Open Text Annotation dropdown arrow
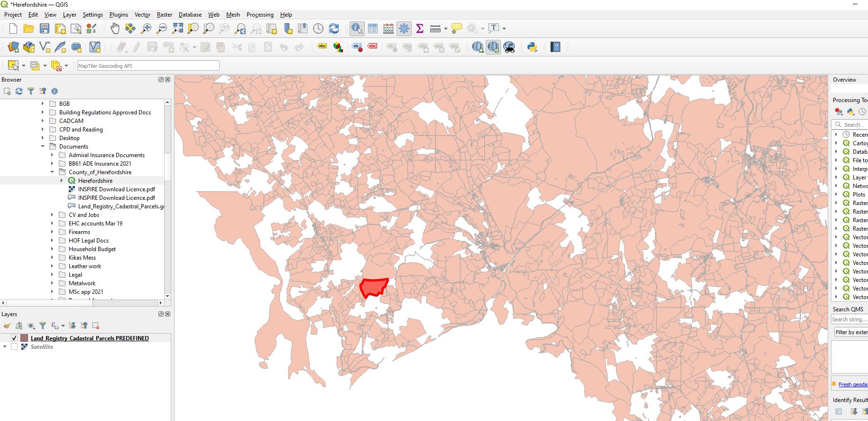The height and width of the screenshot is (421, 868). tap(504, 28)
